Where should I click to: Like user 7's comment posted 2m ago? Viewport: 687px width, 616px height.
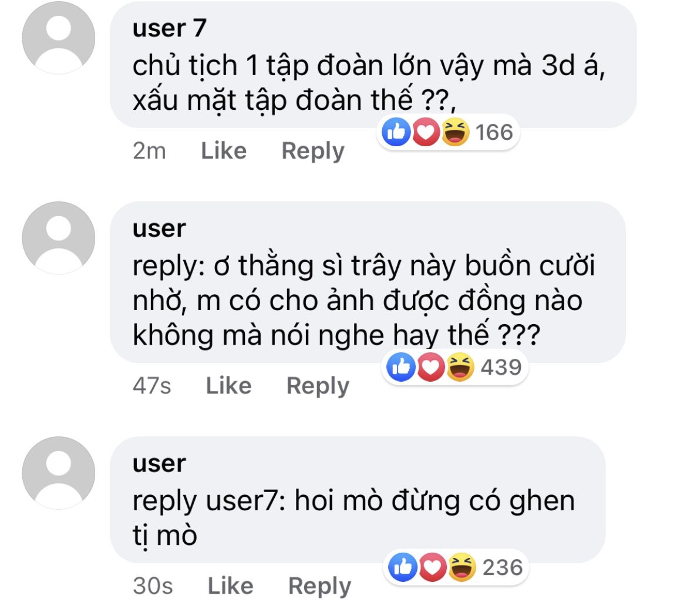coord(224,151)
